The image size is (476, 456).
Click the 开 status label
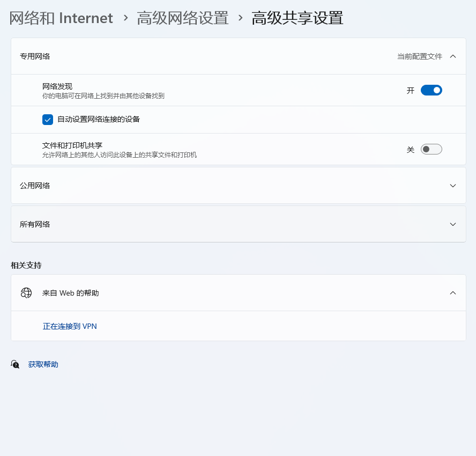coord(411,91)
